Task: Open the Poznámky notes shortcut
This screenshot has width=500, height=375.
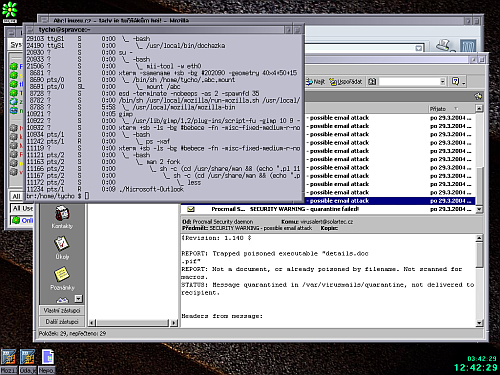Action: [x=62, y=278]
